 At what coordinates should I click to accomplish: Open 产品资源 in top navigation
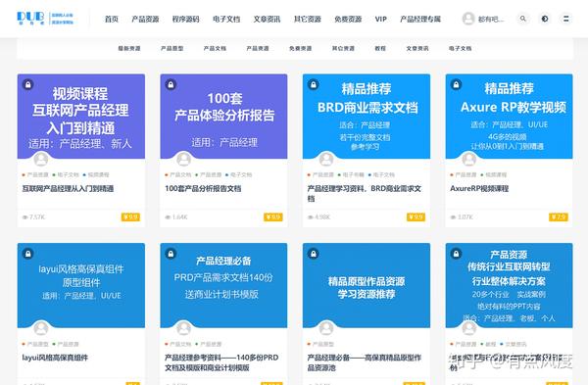pos(145,20)
